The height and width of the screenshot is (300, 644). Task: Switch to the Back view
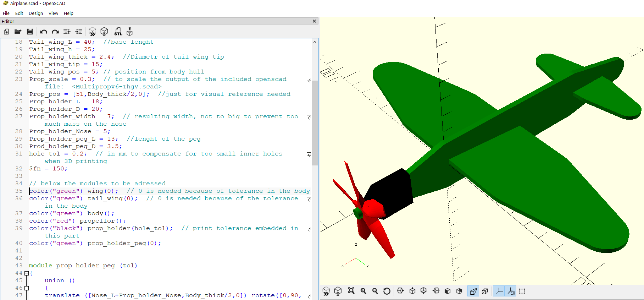point(459,291)
